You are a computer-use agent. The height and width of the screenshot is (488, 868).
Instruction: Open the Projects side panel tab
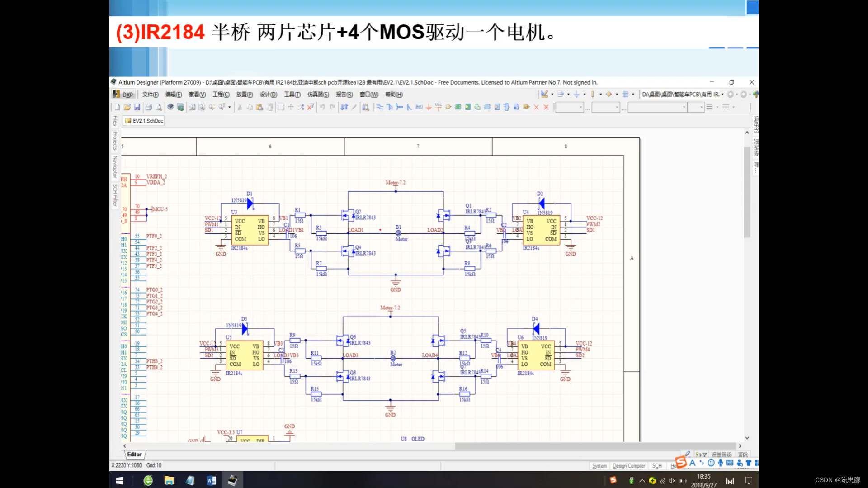pos(115,141)
